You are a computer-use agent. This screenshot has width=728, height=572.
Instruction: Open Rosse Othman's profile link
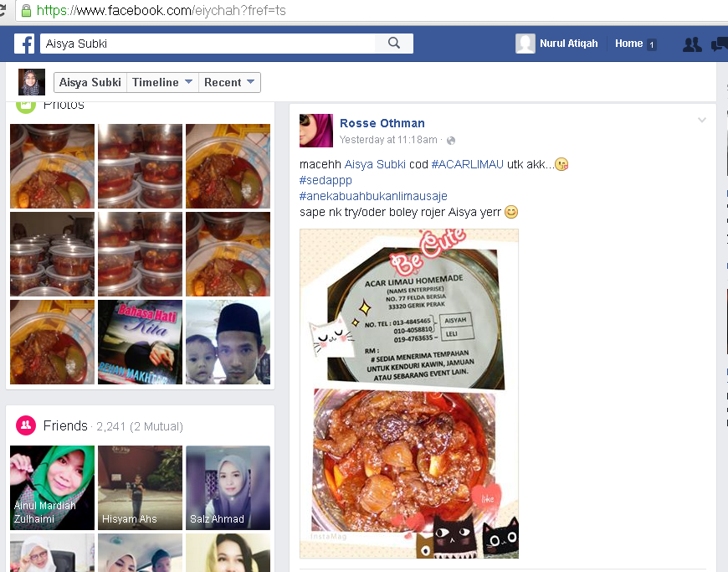[x=382, y=123]
